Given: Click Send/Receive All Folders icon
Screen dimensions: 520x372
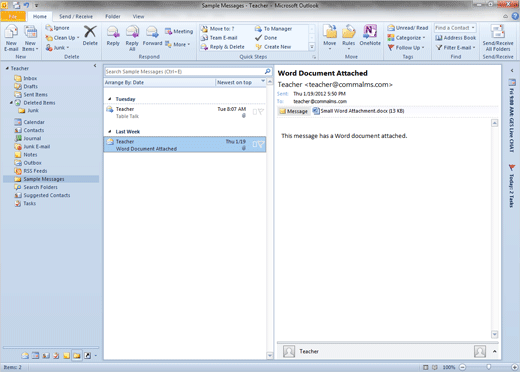Looking at the screenshot, I should (498, 38).
